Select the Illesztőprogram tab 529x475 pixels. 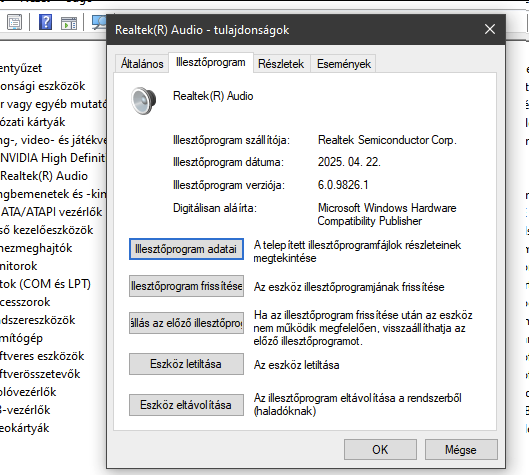click(x=211, y=62)
